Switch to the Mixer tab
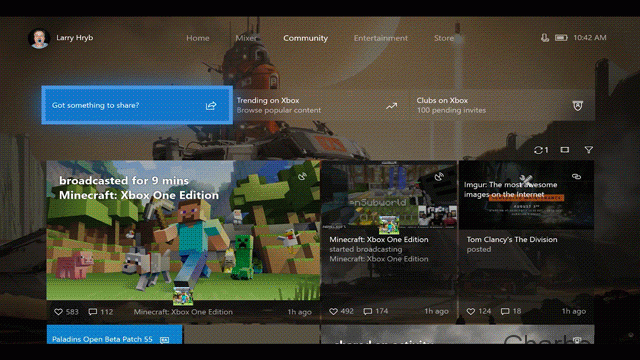The width and height of the screenshot is (640, 360). [246, 38]
